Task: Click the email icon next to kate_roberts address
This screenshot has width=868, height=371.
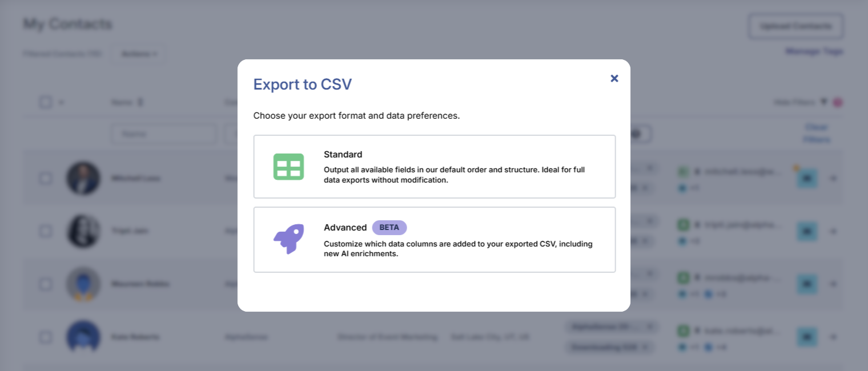Action: [x=698, y=330]
